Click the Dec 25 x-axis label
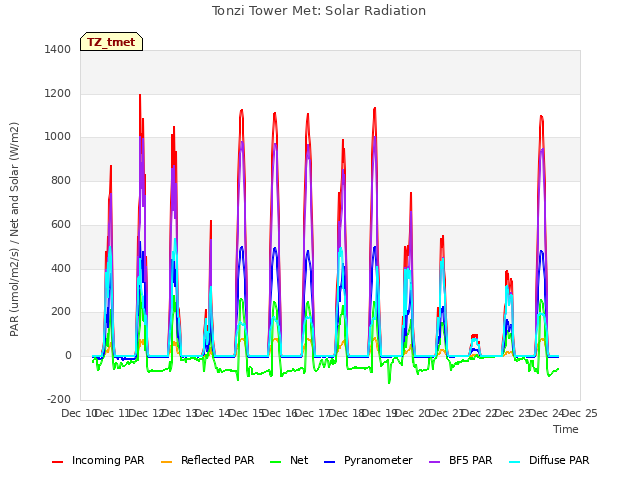The width and height of the screenshot is (640, 480). [580, 413]
